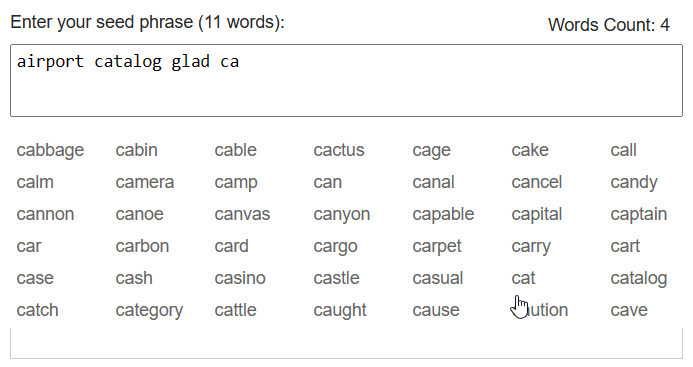Select the word 'carpet'
693x367 pixels.
437,246
